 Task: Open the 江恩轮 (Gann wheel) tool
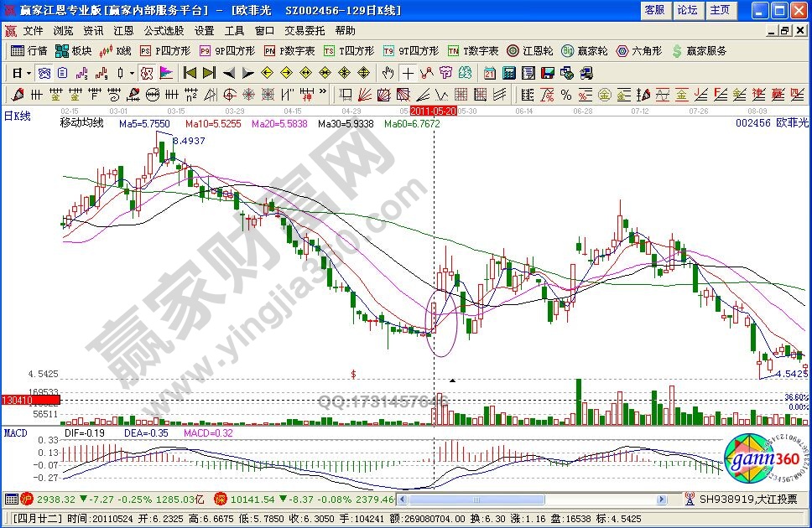tap(529, 51)
